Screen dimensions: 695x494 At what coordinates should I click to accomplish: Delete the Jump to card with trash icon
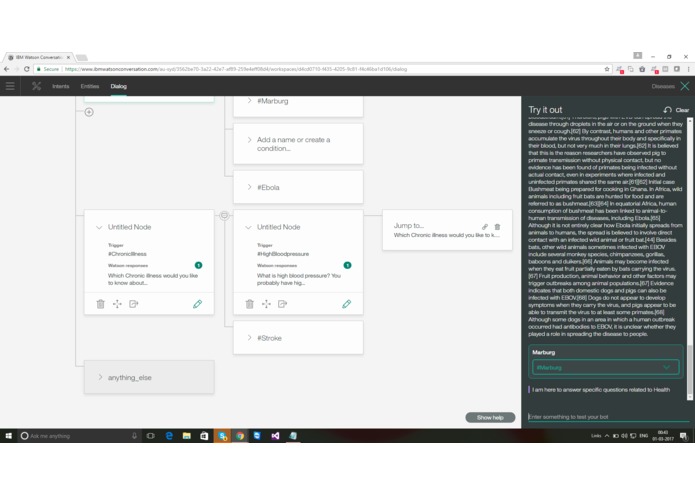[x=497, y=227]
